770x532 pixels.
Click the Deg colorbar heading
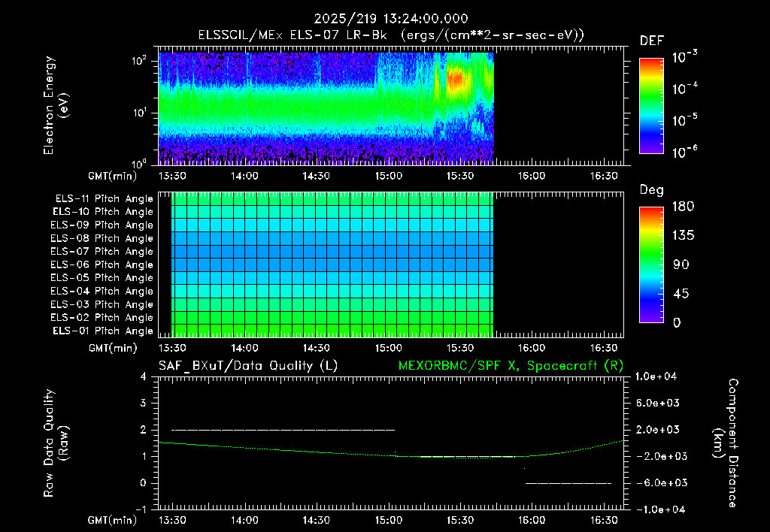(651, 190)
